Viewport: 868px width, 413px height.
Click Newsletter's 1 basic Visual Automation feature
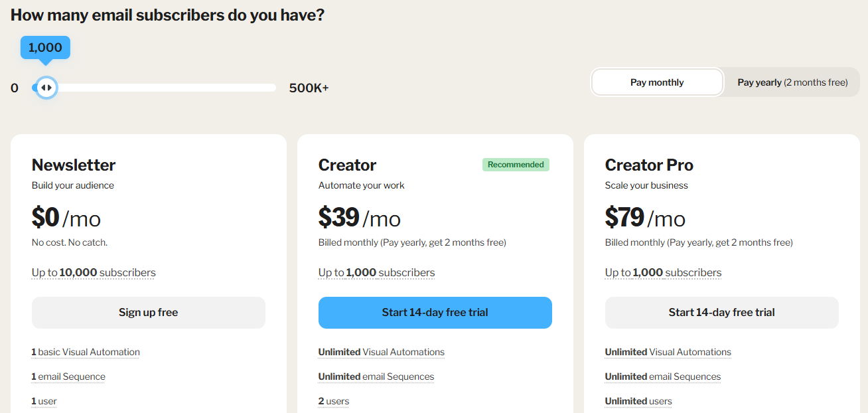tap(86, 353)
